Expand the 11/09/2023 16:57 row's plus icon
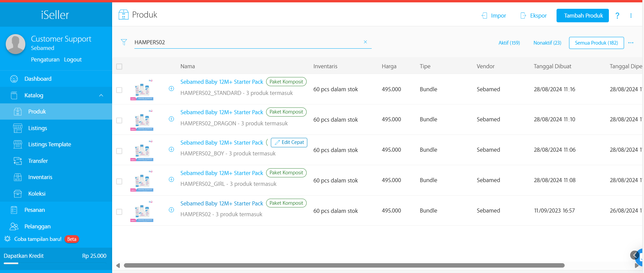Screen dimensions: 644x273 click(x=171, y=210)
